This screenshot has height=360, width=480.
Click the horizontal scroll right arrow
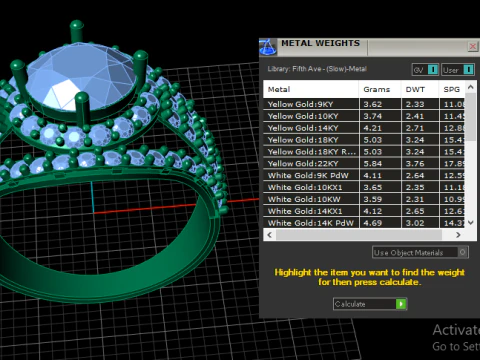[x=458, y=235]
